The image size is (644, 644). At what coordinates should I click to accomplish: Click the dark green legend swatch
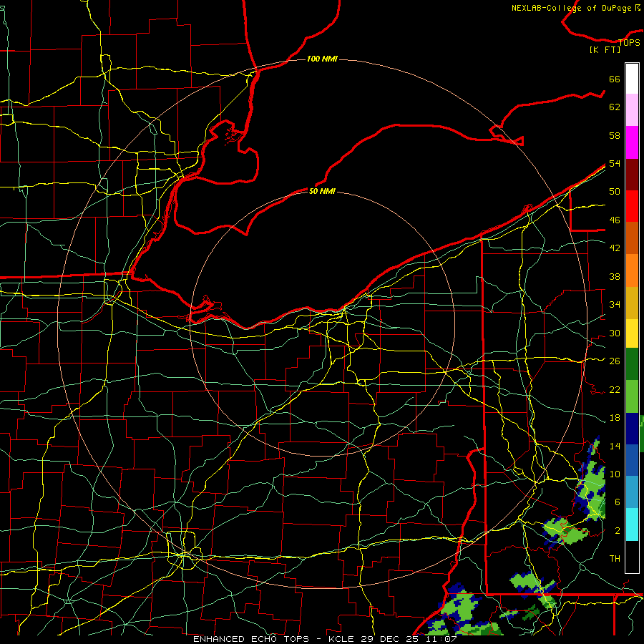point(632,364)
